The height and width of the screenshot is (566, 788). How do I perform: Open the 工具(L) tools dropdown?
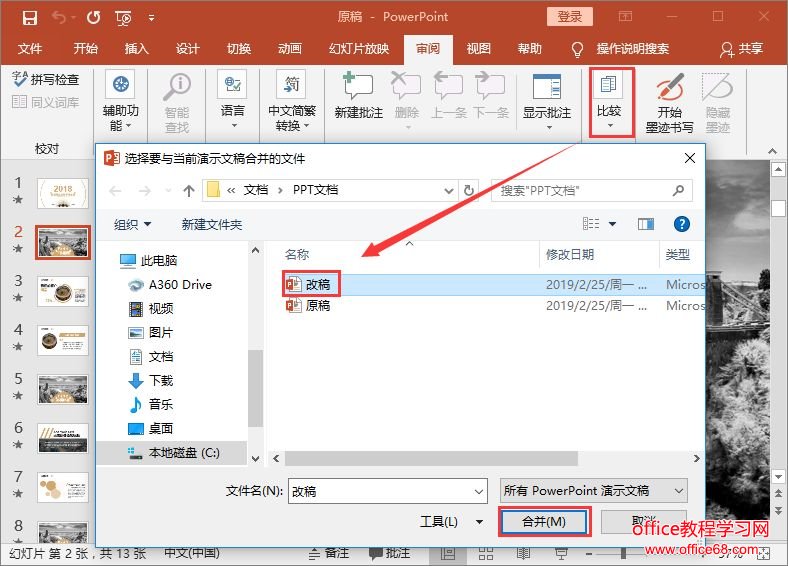[451, 522]
